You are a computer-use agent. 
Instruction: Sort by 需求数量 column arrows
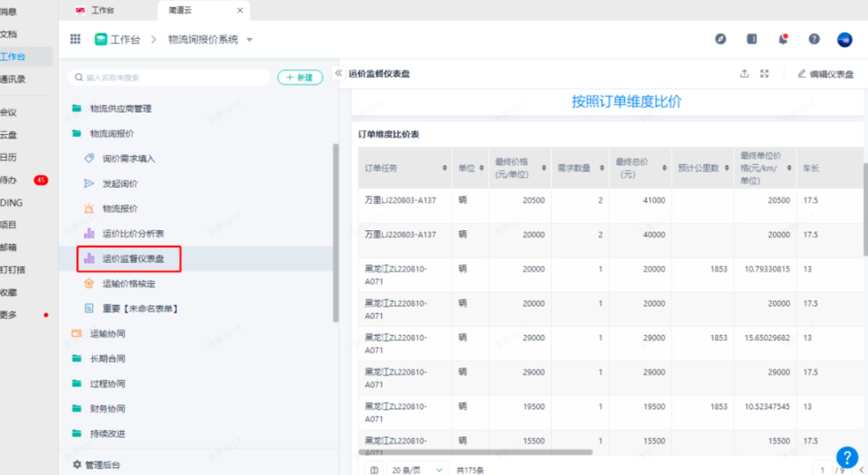602,168
